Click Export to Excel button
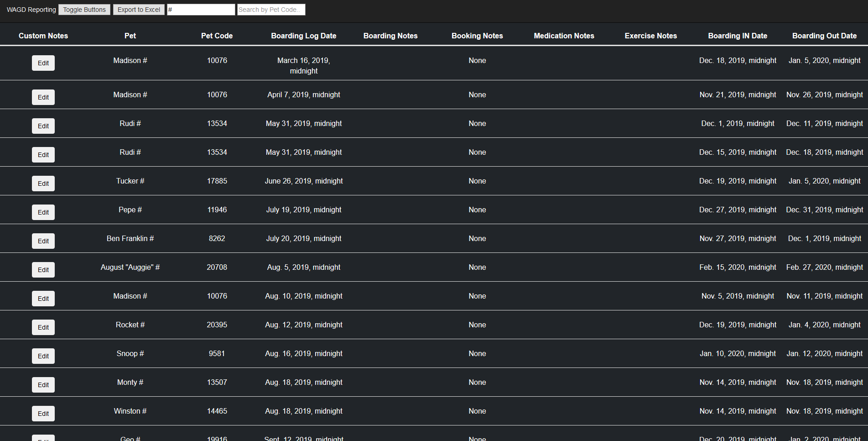The height and width of the screenshot is (441, 868). (139, 10)
